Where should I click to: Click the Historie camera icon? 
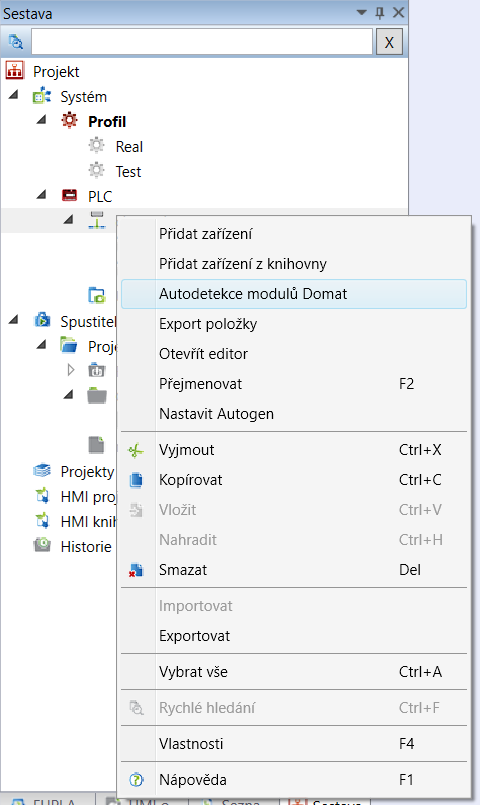point(42,545)
